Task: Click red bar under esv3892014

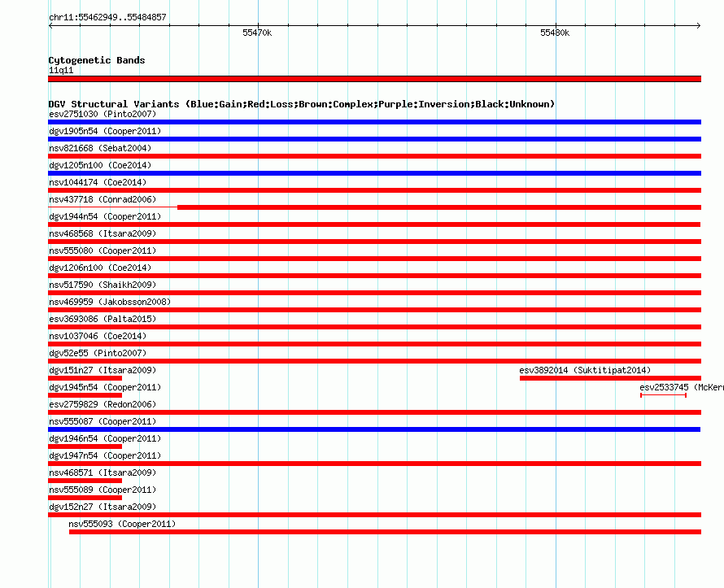Action: click(610, 378)
